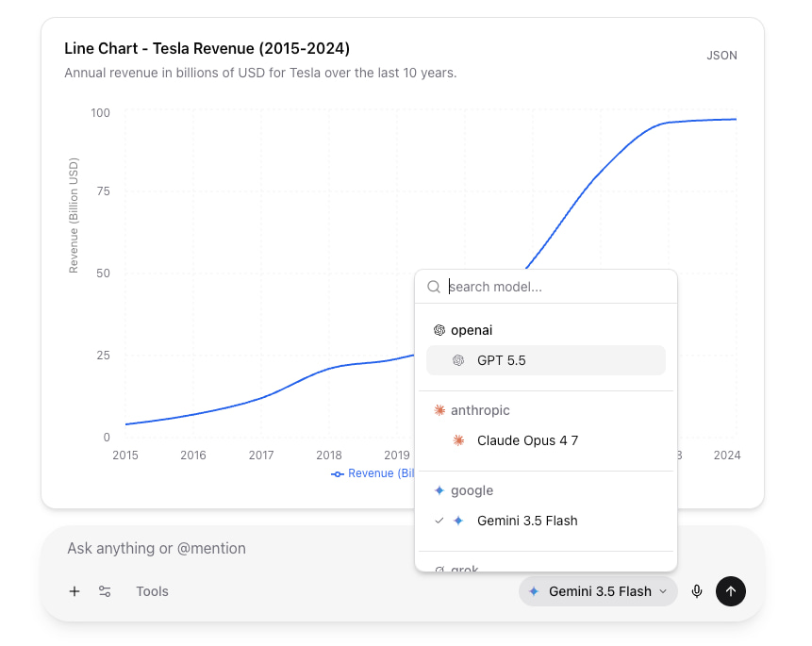Send message with the arrow-up button

click(x=731, y=591)
